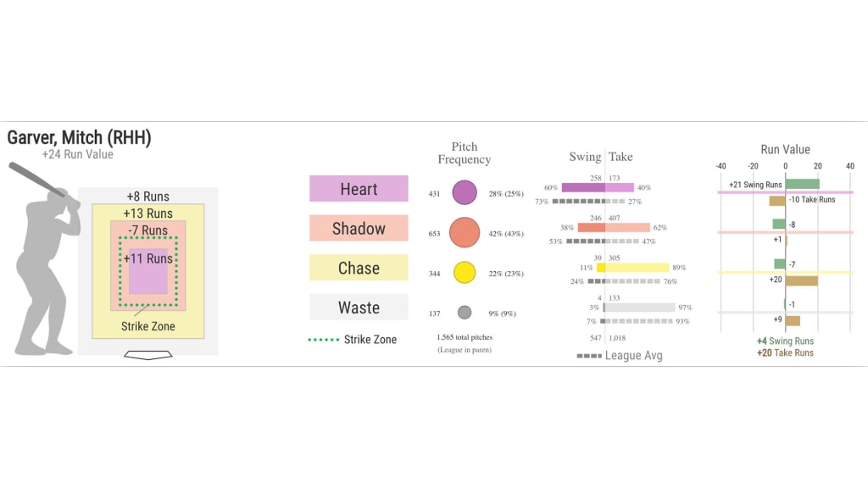Click the Chase legend label
868x488 pixels.
tap(359, 268)
